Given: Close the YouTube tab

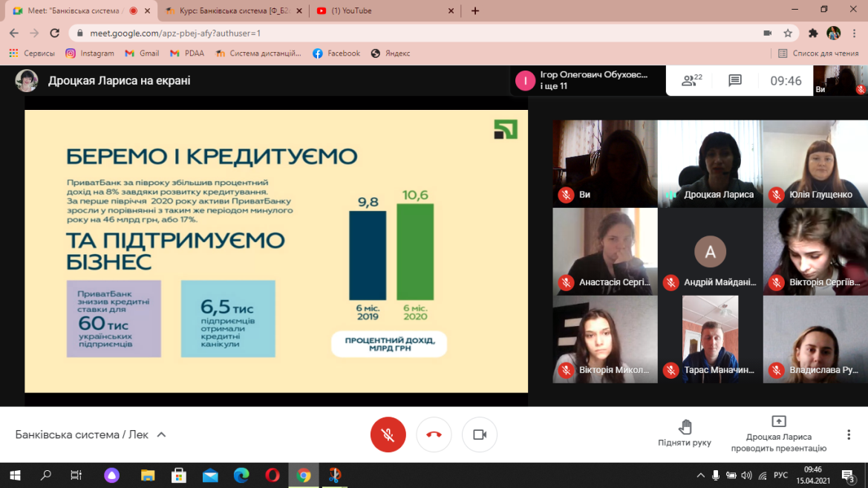Looking at the screenshot, I should click(451, 10).
